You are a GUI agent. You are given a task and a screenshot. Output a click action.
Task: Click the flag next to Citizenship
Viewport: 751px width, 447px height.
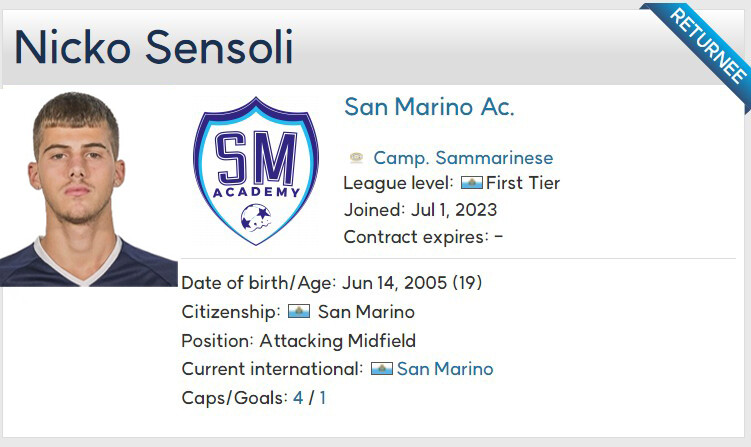[x=298, y=312]
